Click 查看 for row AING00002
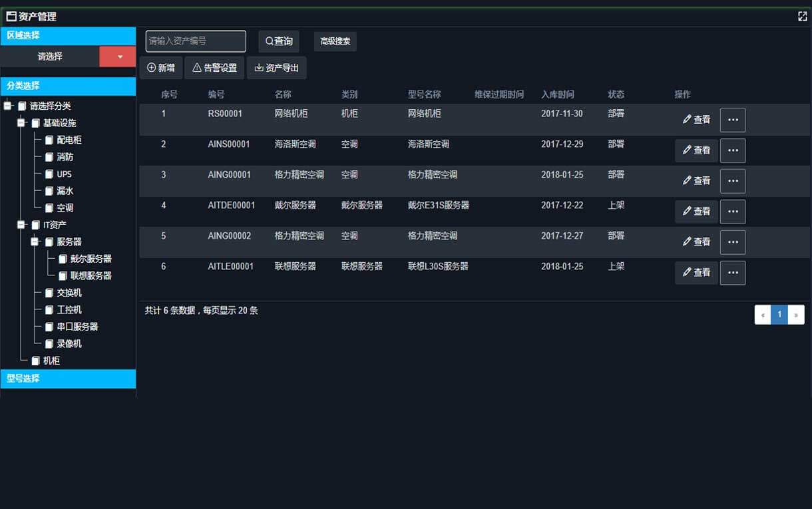Viewport: 812px width, 509px height. (696, 242)
